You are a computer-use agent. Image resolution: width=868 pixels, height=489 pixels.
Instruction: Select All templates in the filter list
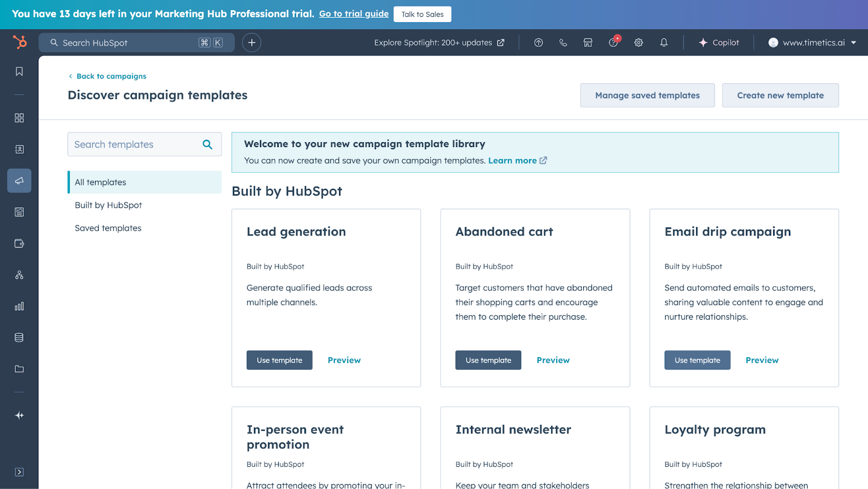(x=100, y=182)
